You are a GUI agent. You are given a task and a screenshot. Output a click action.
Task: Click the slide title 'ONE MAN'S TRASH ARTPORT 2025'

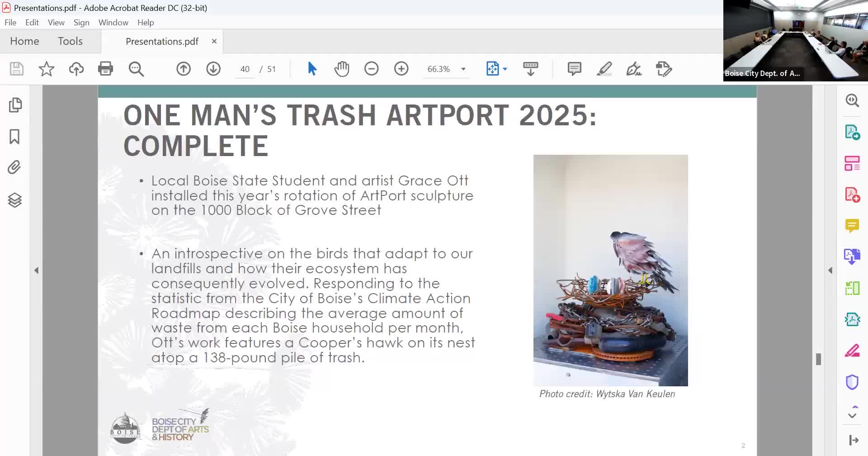360,115
